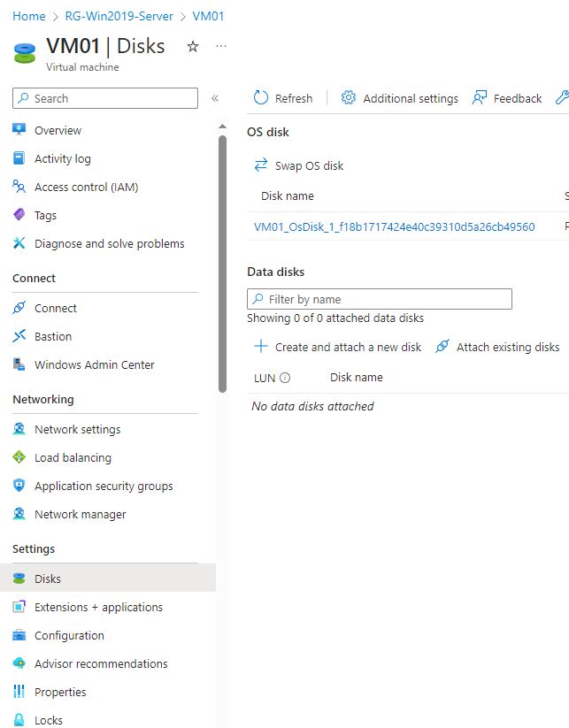Viewport: 569px width, 728px height.
Task: Open Additional settings gear icon
Action: [x=349, y=98]
